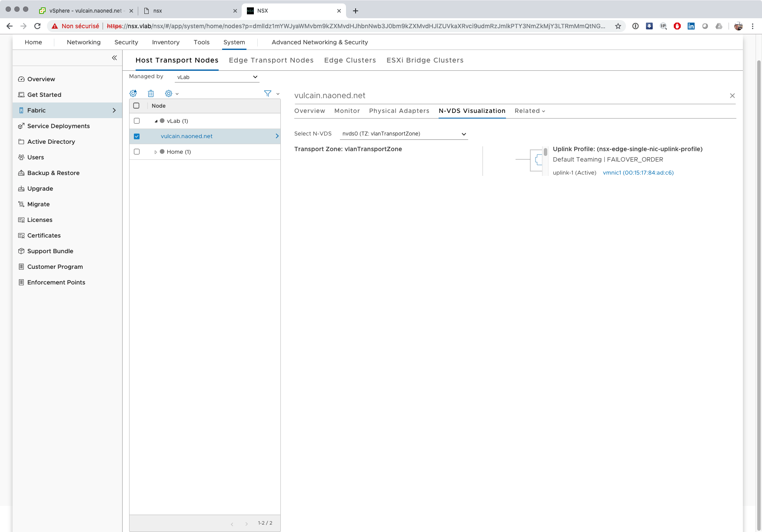Bookmark this page with star icon
The width and height of the screenshot is (762, 532).
[618, 26]
